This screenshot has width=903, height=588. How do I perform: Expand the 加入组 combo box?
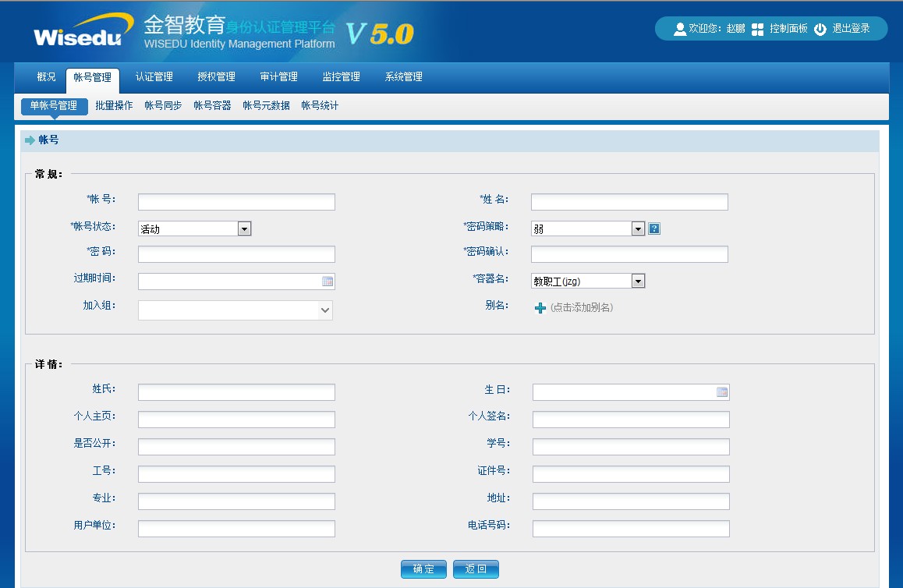325,310
